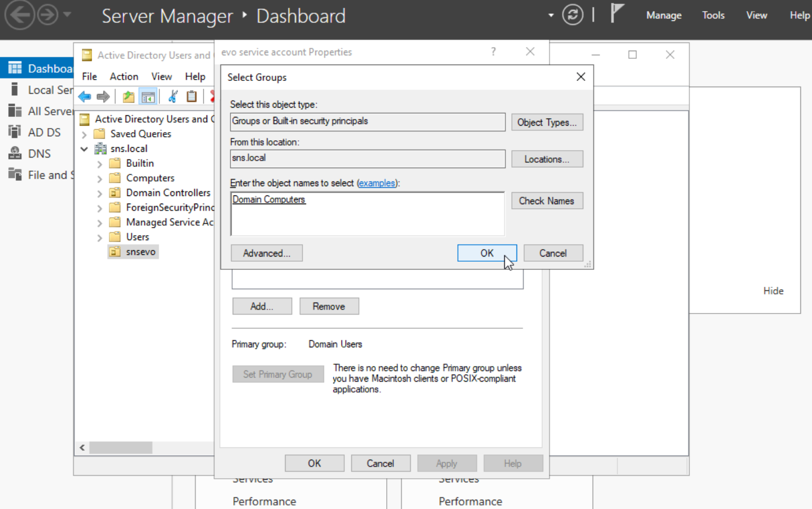This screenshot has height=509, width=812.
Task: Expand the Domain Controllers node
Action: pyautogui.click(x=99, y=193)
